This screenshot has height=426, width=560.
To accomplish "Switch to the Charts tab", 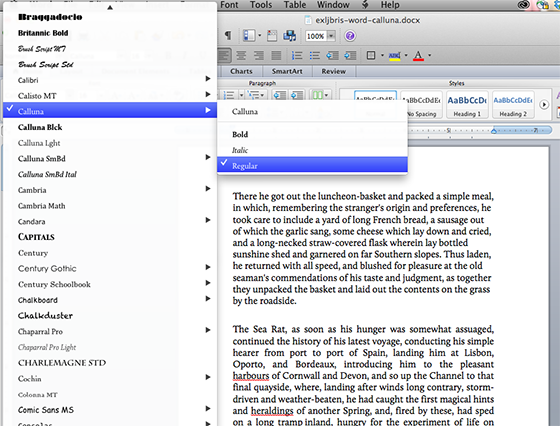I will point(241,71).
